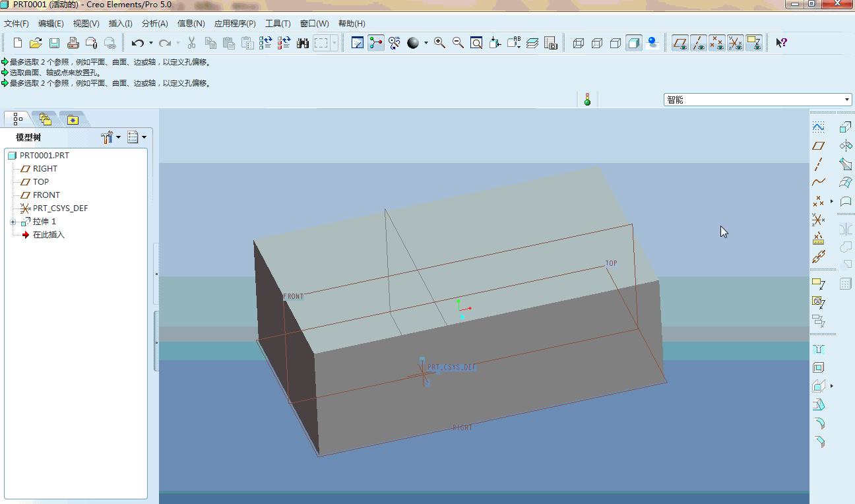Viewport: 855px width, 504px height.
Task: Open the view manager icon
Action: pyautogui.click(x=551, y=43)
